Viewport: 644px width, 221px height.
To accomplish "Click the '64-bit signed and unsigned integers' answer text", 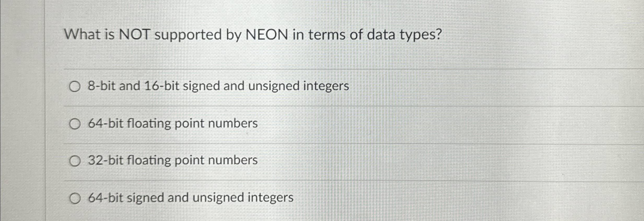I will [191, 198].
